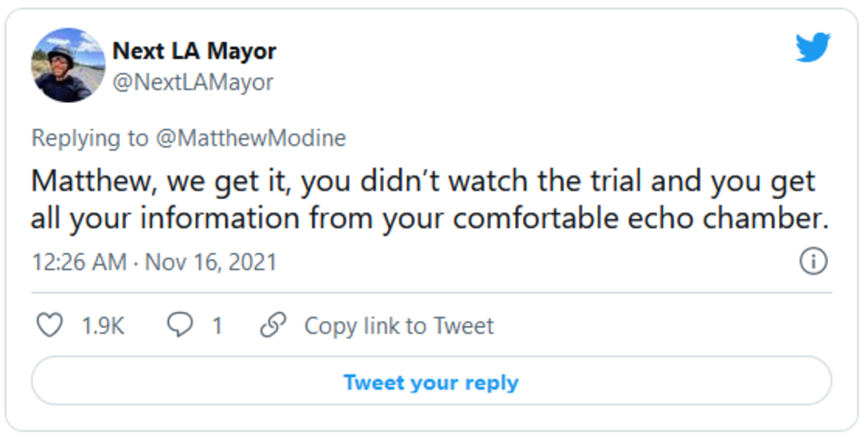Click the reply speech bubble icon
Viewport: 868px width, 441px height.
[x=179, y=325]
